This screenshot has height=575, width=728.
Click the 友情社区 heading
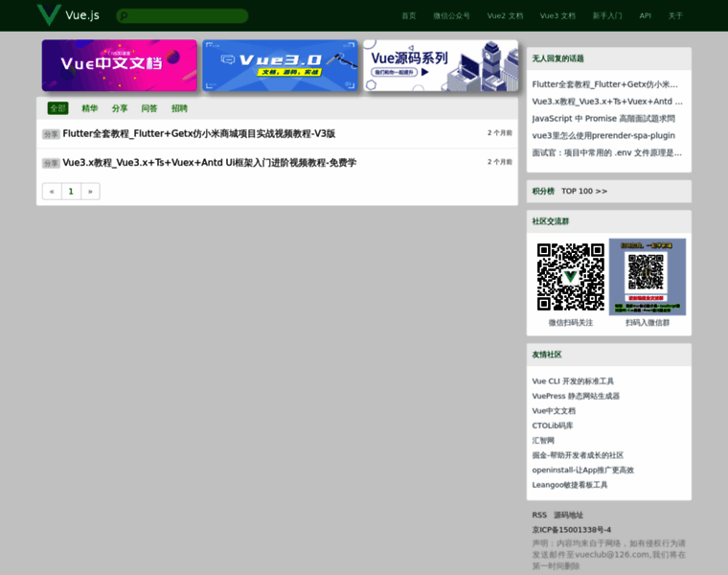(x=546, y=355)
